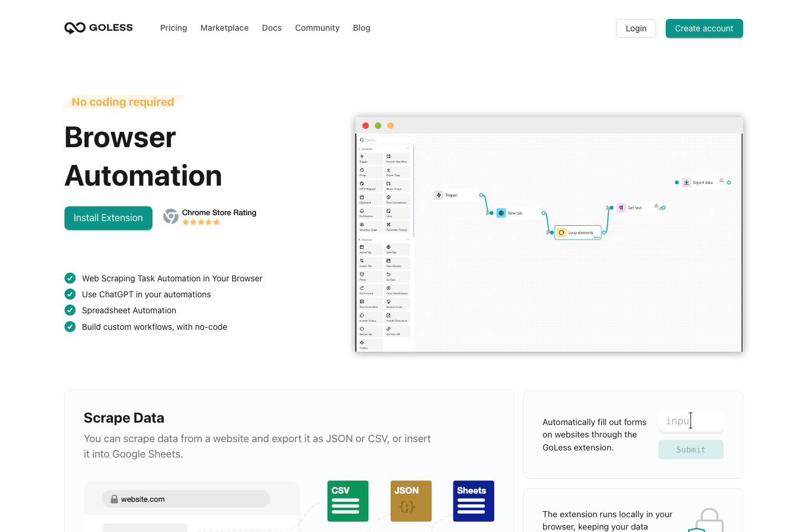807x532 pixels.
Task: Select the Close Tab/Window block
Action: click(397, 290)
